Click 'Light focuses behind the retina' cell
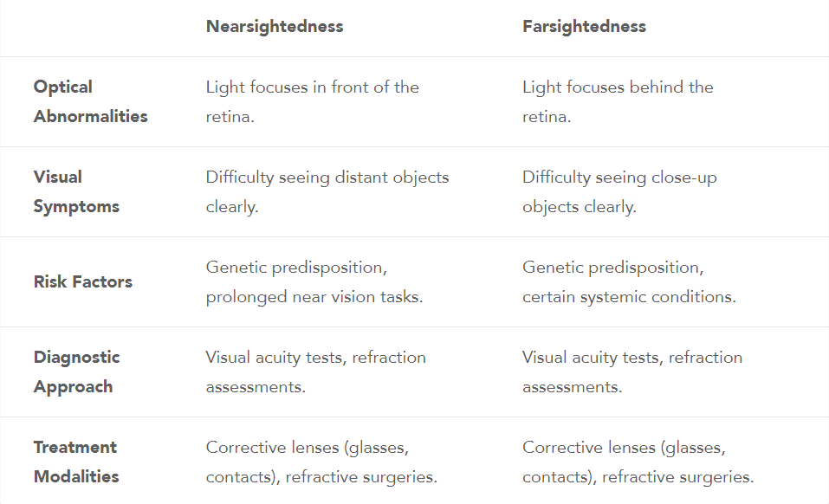 (x=618, y=101)
